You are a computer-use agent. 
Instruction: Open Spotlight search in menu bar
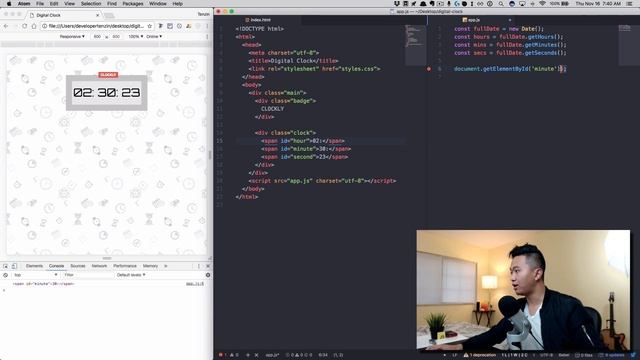pyautogui.click(x=501, y=4)
